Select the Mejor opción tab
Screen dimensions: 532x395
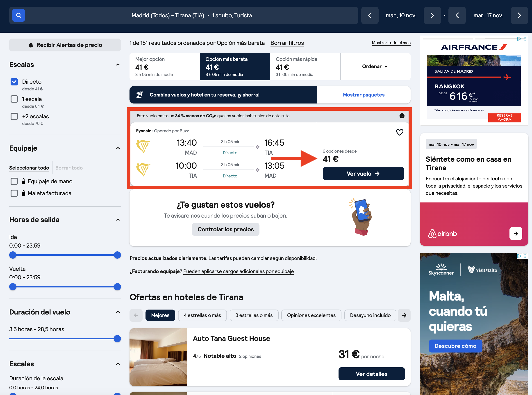click(164, 67)
